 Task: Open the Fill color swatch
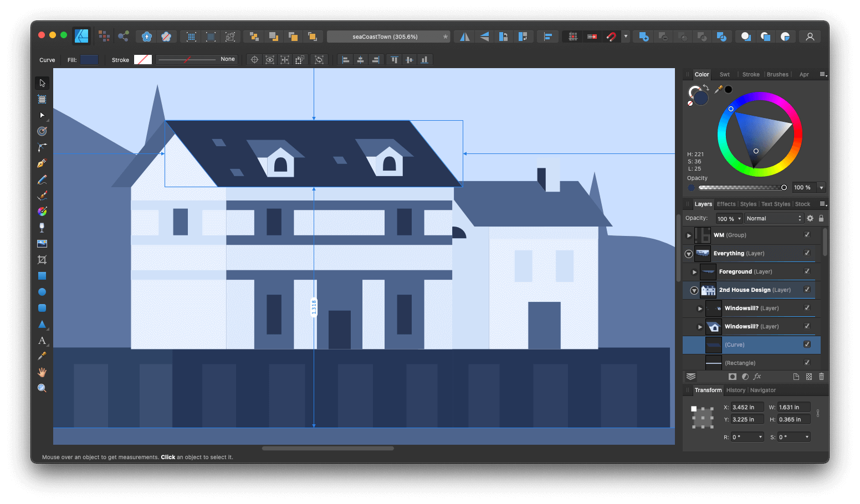pyautogui.click(x=89, y=59)
